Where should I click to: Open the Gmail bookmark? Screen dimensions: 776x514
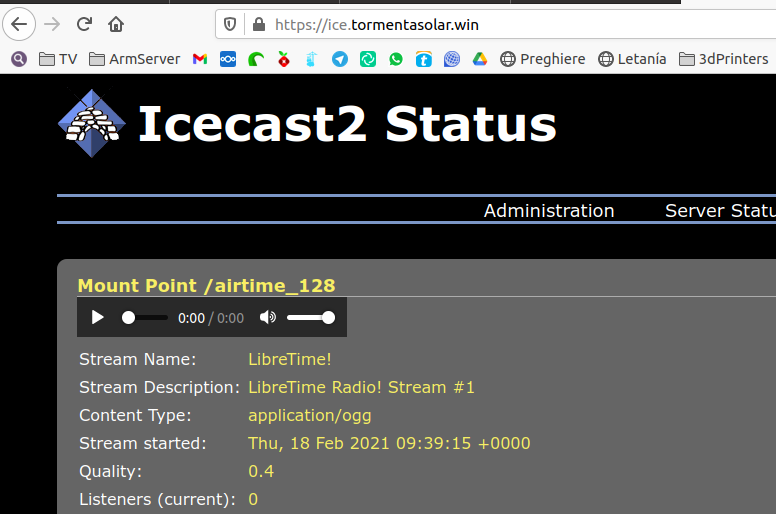pyautogui.click(x=200, y=59)
